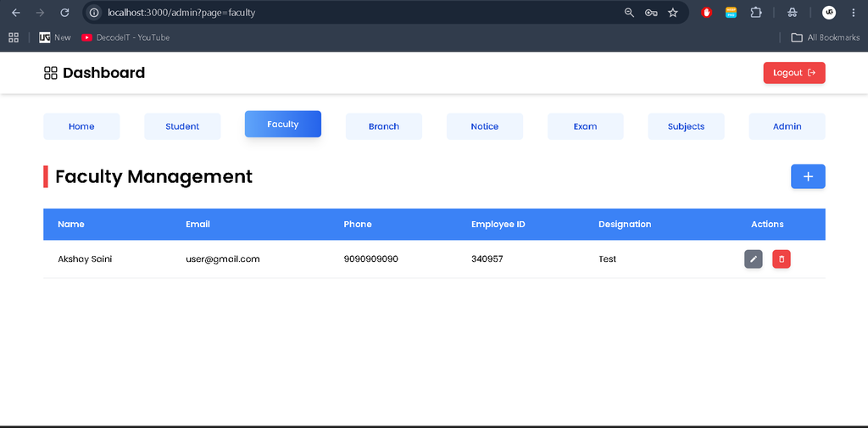This screenshot has height=428, width=868.
Task: Open the Branch tab
Action: coord(384,126)
